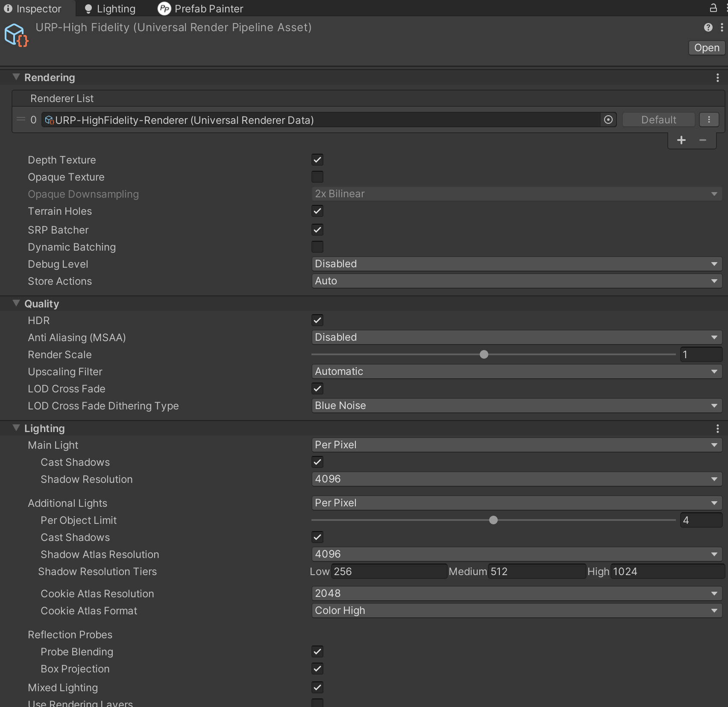Viewport: 728px width, 707px height.
Task: Click the Low shadow resolution tier field
Action: click(x=389, y=571)
